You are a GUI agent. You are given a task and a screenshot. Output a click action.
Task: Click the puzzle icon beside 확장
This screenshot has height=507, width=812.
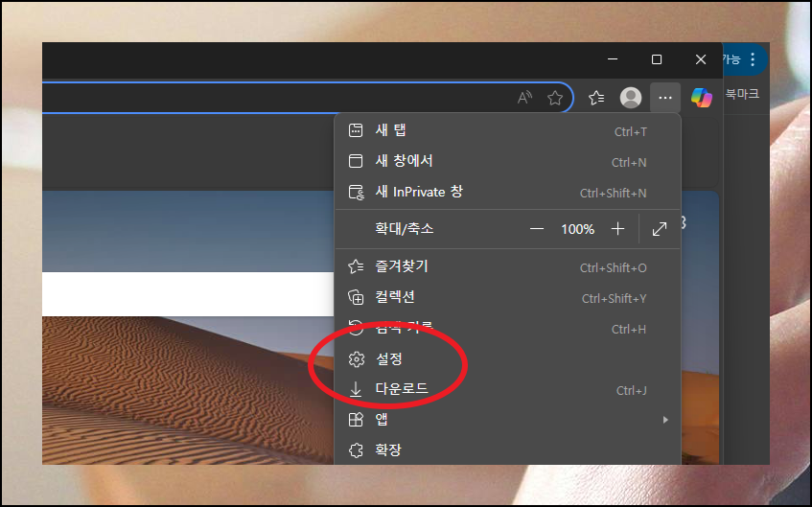point(357,450)
